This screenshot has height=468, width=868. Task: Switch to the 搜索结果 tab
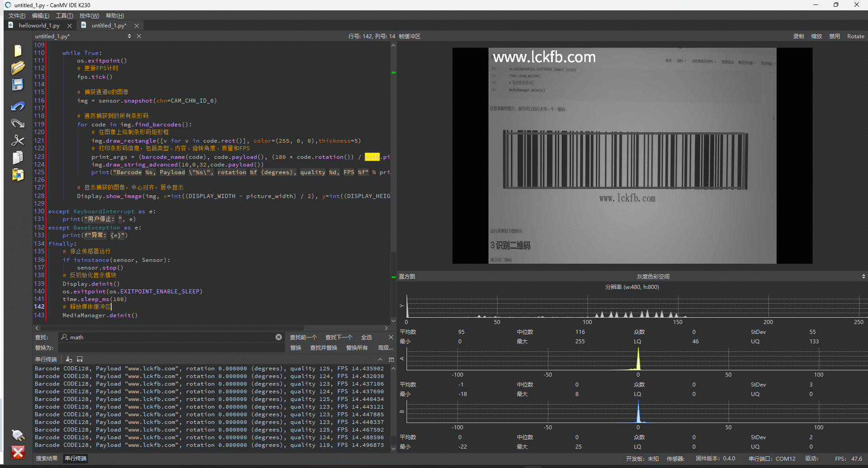[47, 458]
